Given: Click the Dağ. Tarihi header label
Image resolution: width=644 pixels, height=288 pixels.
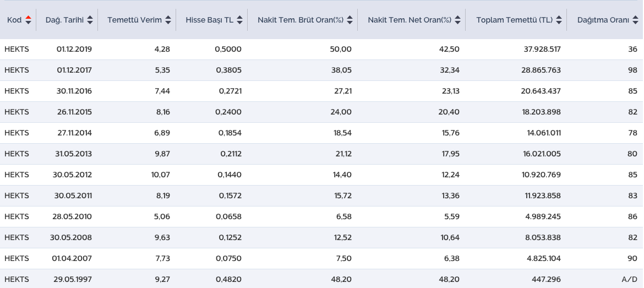Looking at the screenshot, I should (64, 20).
